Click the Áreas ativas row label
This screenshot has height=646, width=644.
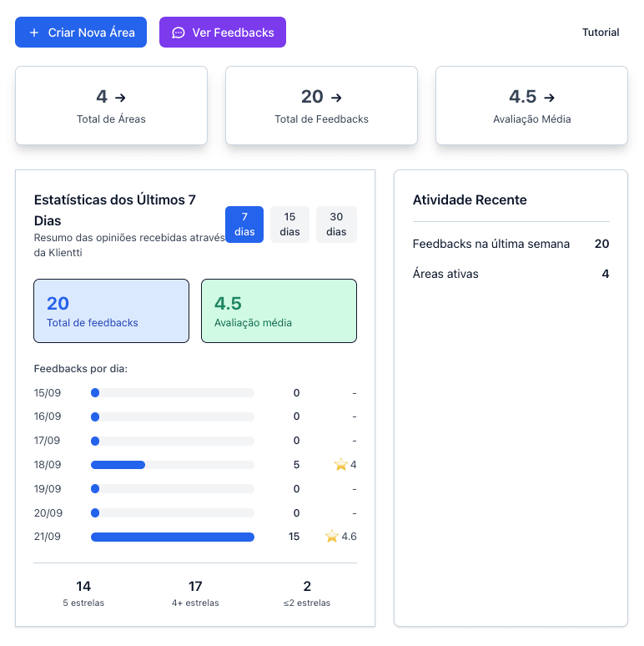[x=445, y=274]
